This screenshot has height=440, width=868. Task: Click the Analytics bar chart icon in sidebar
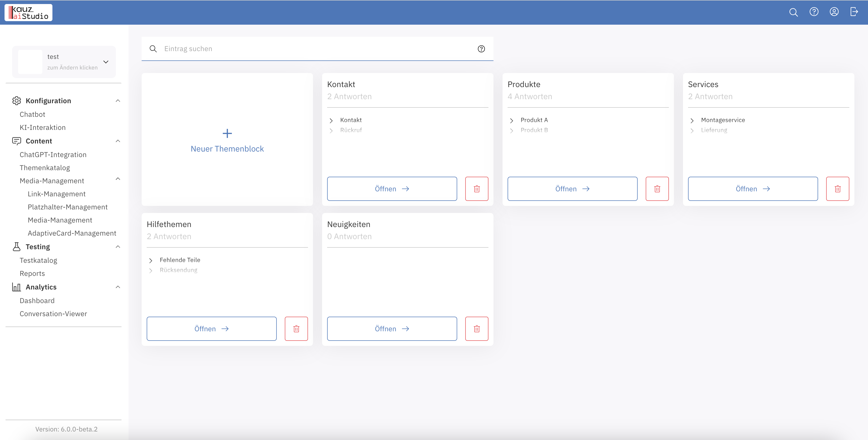coord(16,287)
